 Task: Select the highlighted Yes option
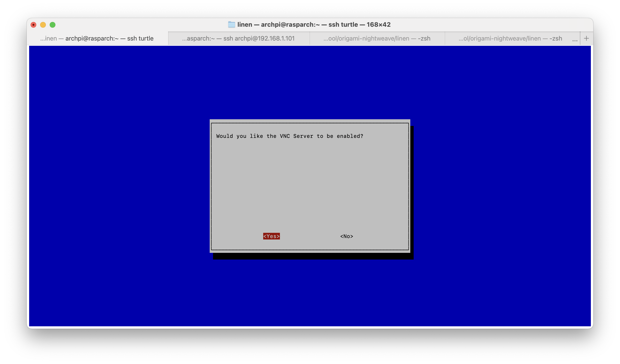(x=271, y=236)
